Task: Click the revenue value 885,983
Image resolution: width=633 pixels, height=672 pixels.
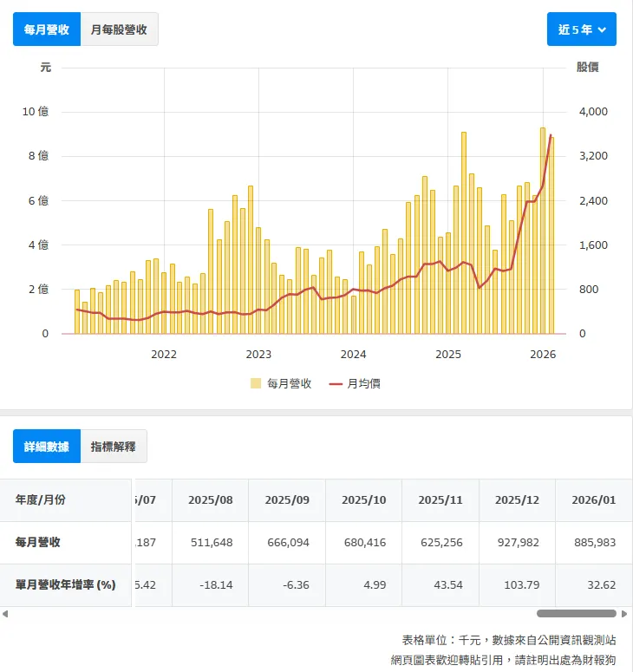Action: pos(595,542)
